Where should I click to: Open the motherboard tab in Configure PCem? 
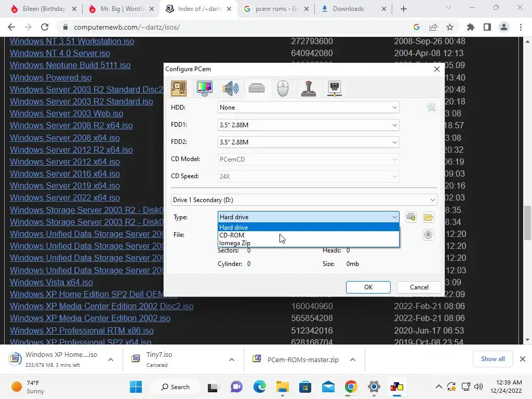click(x=179, y=88)
